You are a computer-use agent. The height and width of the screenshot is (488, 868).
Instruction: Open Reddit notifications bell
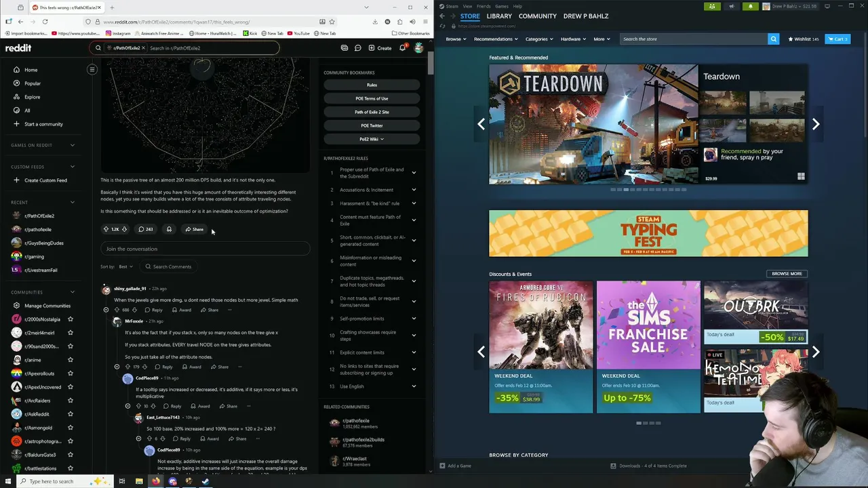tap(403, 48)
